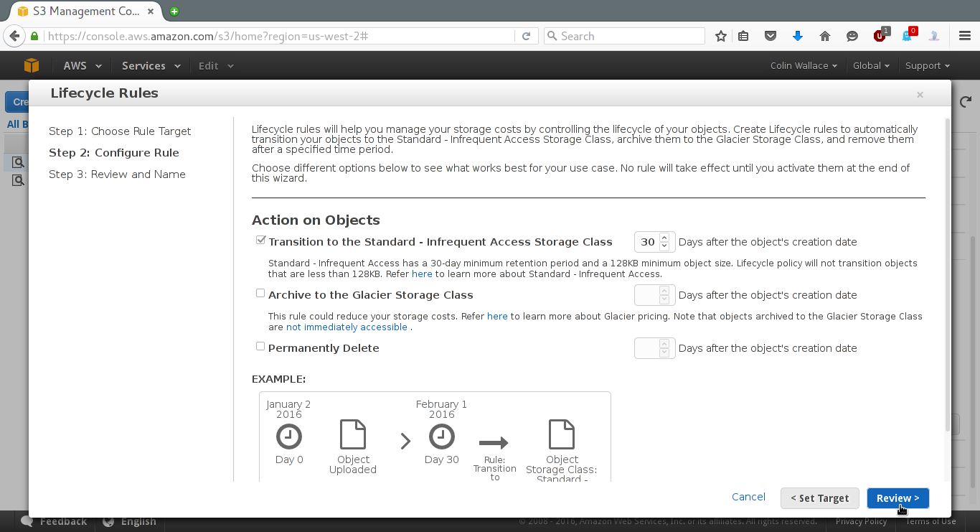Open the Firefox hamburger menu
Viewport: 980px width, 532px height.
click(x=965, y=36)
